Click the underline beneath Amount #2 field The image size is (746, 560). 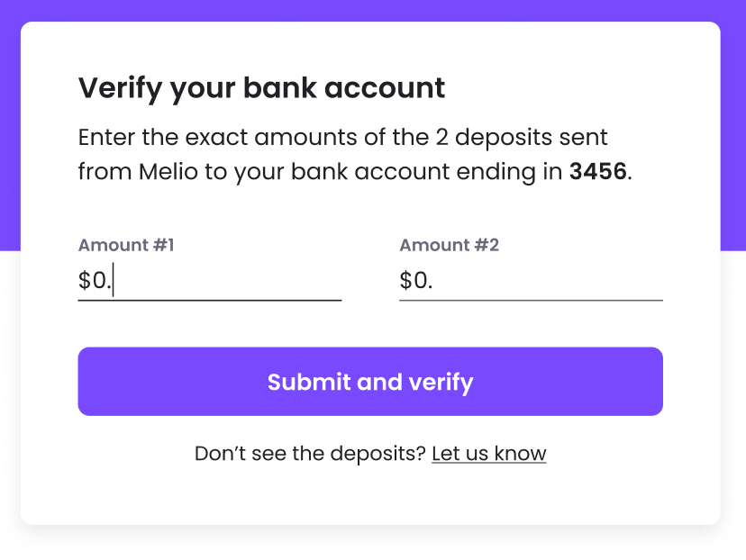[531, 300]
